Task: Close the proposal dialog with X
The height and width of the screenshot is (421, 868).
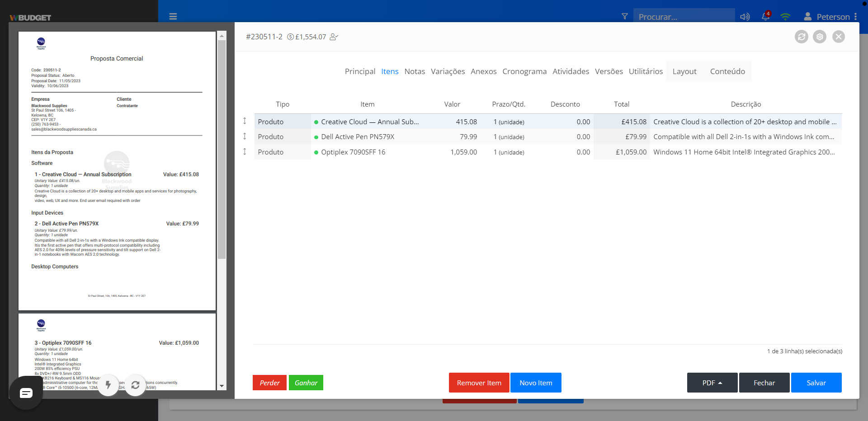Action: (x=839, y=37)
